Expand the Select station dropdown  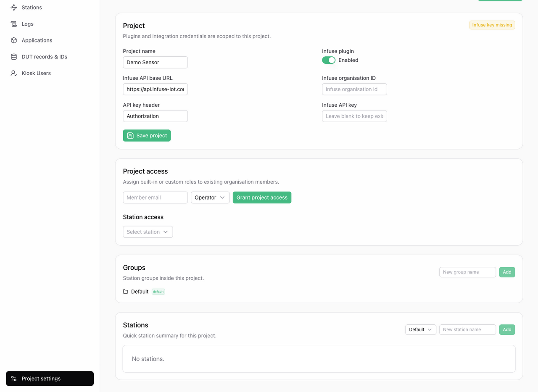point(148,232)
